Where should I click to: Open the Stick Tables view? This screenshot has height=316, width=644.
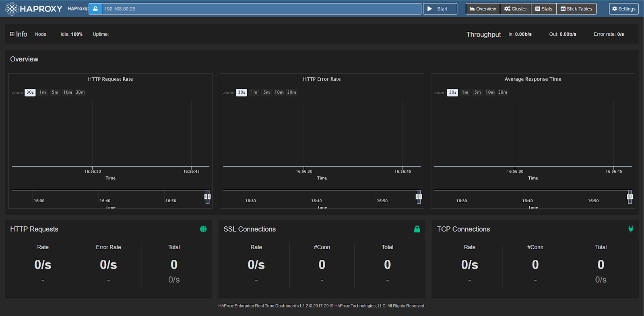coord(576,9)
